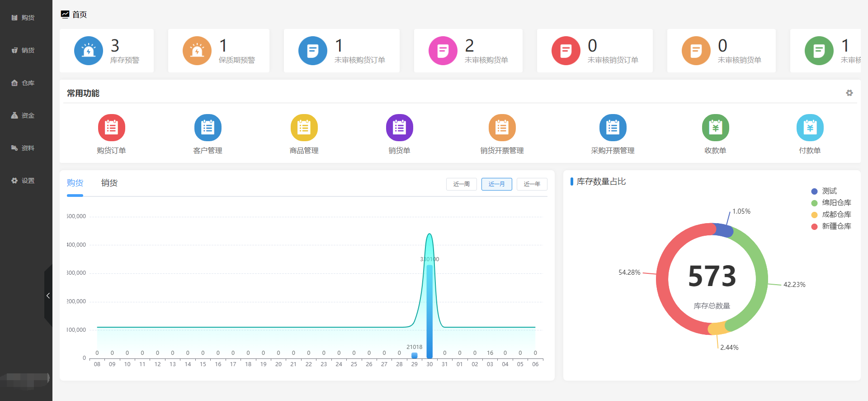Viewport: 868px width, 401px height.
Task: Click the 商品管理 shortcut label
Action: click(x=304, y=151)
